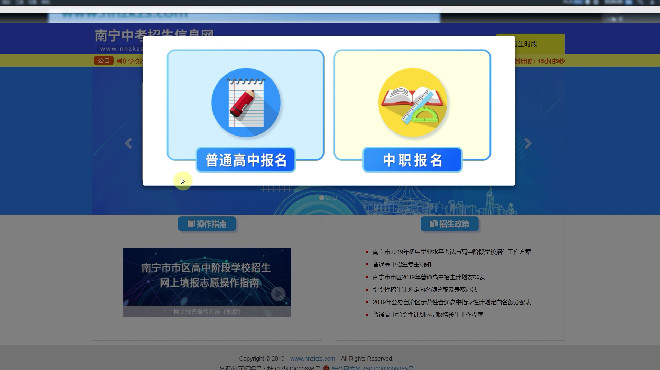Click the yellow button in the header
The width and height of the screenshot is (660, 370).
coord(530,44)
